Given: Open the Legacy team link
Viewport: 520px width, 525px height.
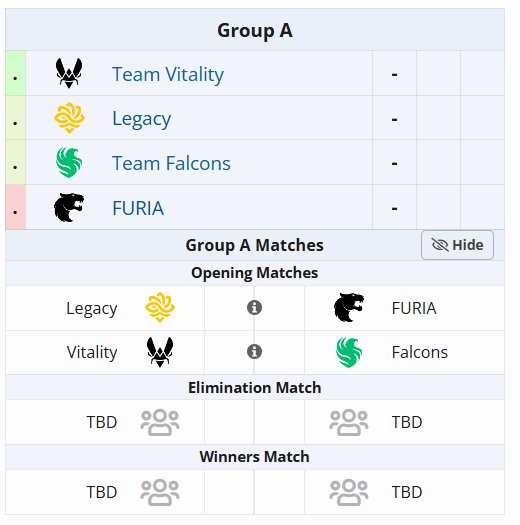Looking at the screenshot, I should pos(142,119).
